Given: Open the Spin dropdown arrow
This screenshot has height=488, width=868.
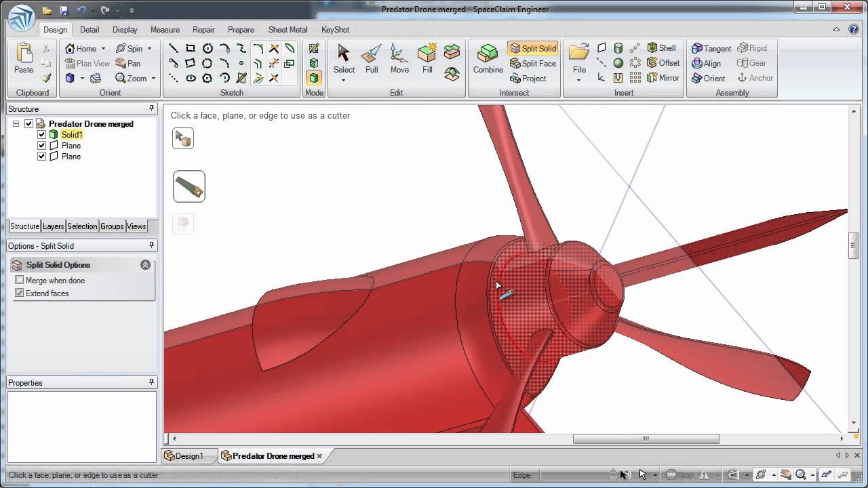Looking at the screenshot, I should click(x=149, y=49).
